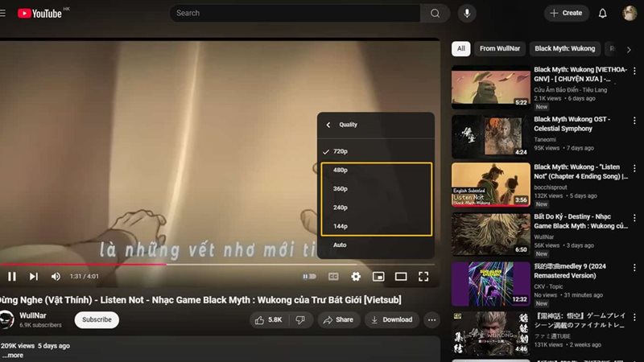Enter full screen mode
This screenshot has height=362, width=644.
[423, 276]
